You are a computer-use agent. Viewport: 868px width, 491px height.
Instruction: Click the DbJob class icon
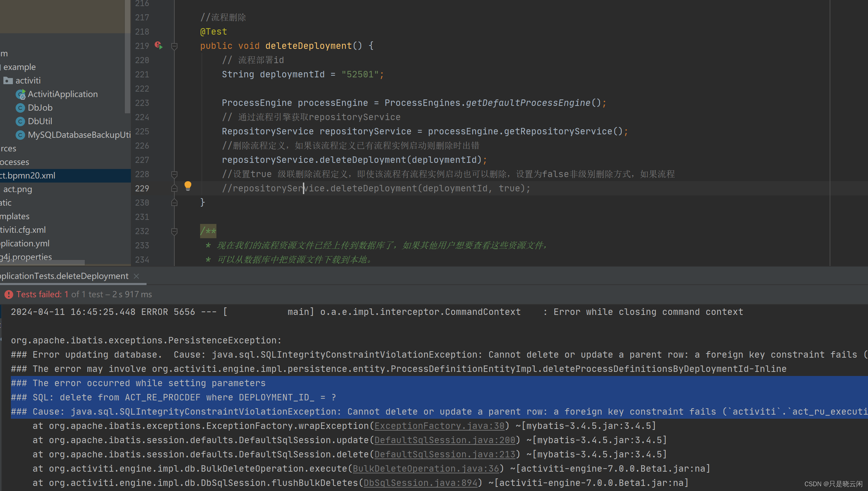[x=20, y=108]
